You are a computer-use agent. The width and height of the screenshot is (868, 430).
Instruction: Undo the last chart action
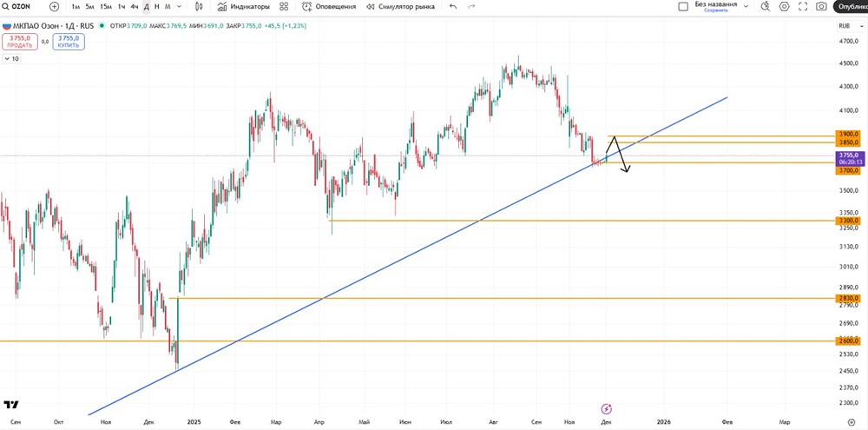[x=453, y=7]
